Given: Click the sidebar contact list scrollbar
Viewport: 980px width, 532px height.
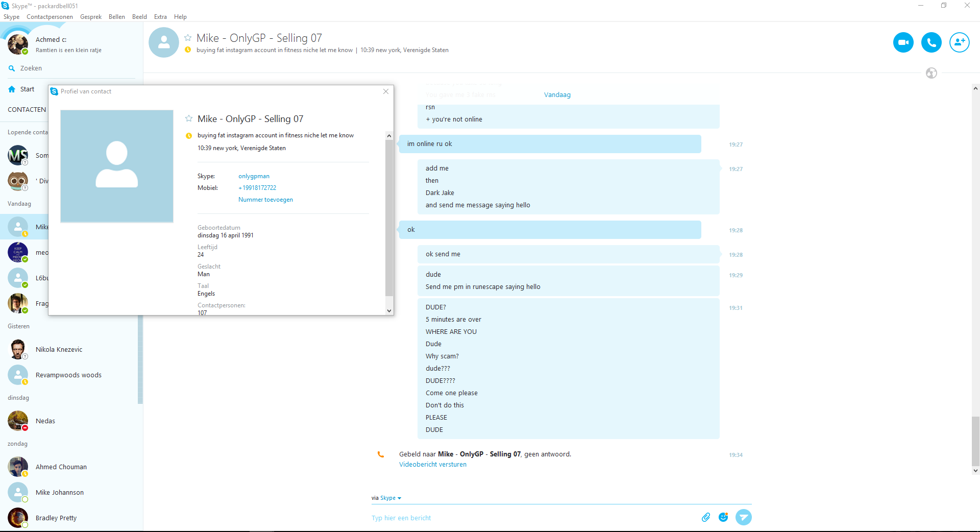Looking at the screenshot, I should [x=140, y=359].
